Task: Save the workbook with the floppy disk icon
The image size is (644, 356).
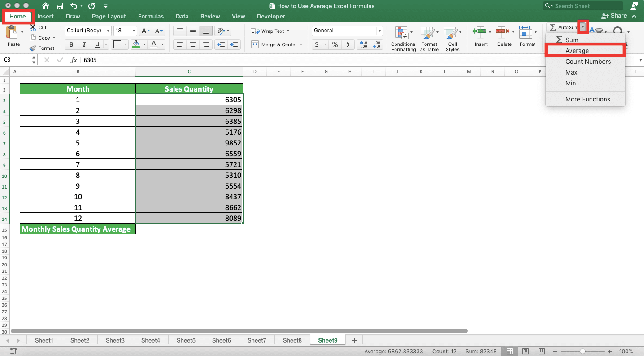Action: [x=60, y=6]
